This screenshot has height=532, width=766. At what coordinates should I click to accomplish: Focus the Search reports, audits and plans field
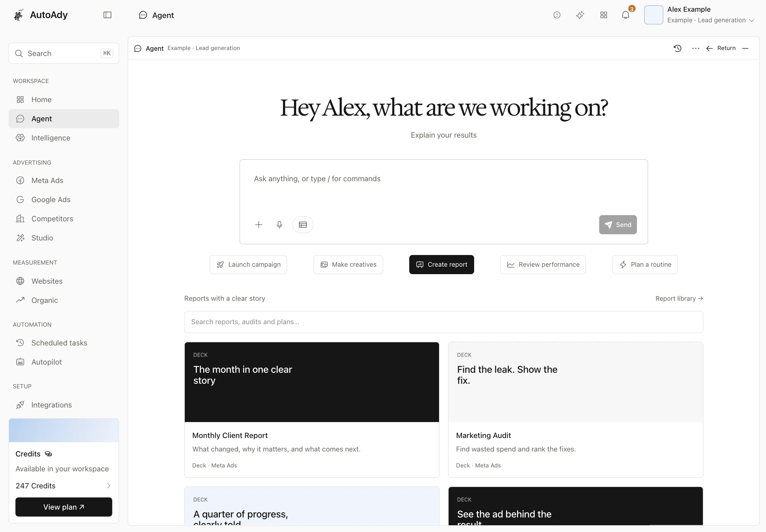click(444, 322)
